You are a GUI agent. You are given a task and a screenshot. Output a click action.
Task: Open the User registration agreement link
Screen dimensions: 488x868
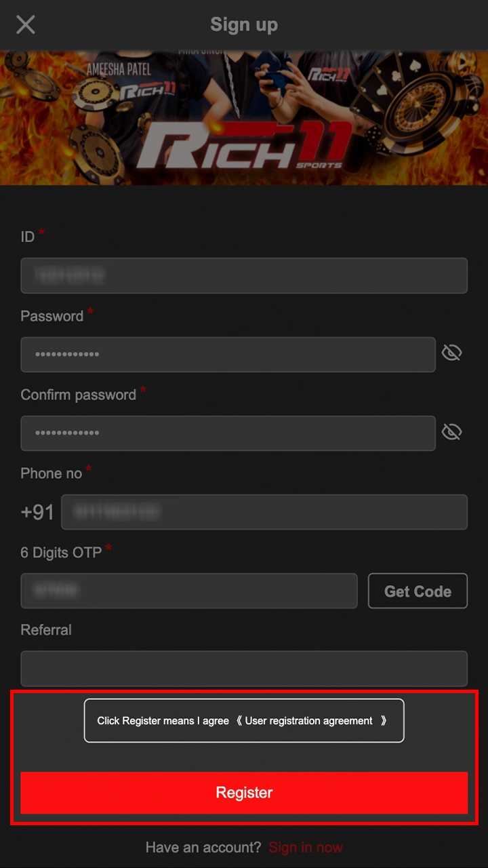click(x=309, y=721)
